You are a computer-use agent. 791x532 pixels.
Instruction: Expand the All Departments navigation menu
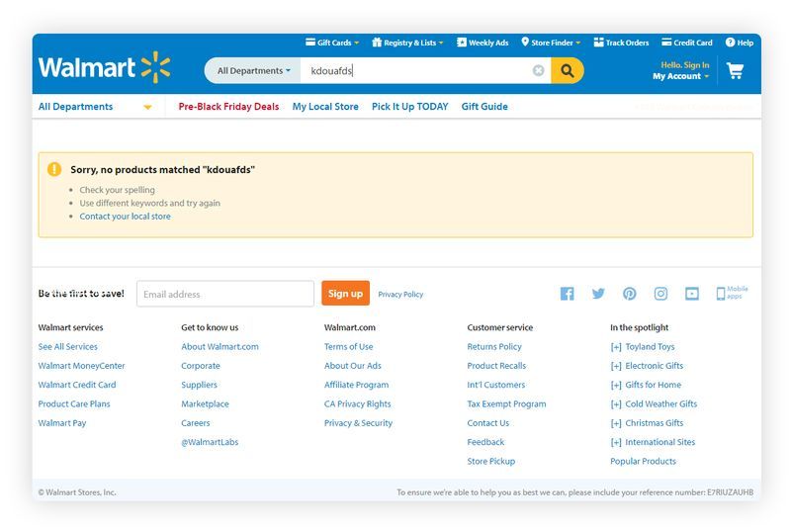point(95,107)
